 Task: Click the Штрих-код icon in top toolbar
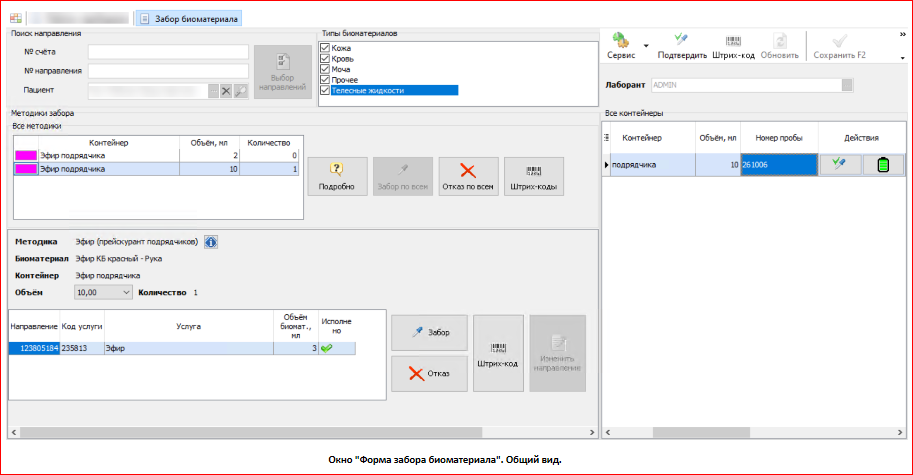733,46
